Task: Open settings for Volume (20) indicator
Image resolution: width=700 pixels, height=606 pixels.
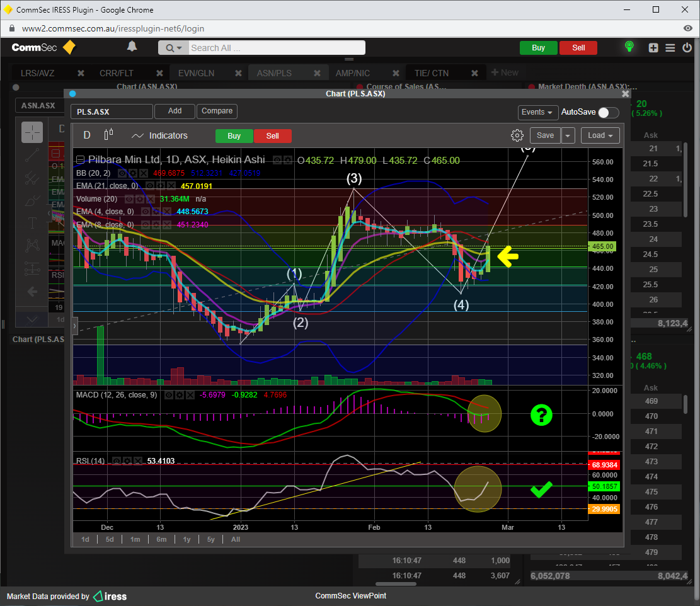Action: pyautogui.click(x=139, y=199)
